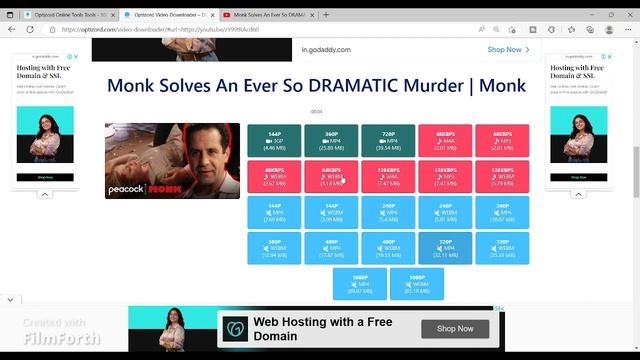Download 64KBPS WEBM audio option
The image size is (640, 360).
331,177
